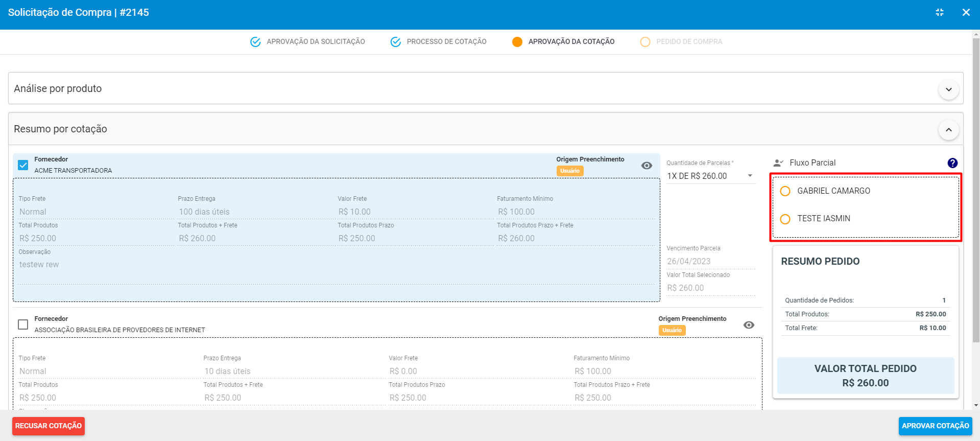Uncheck the ACME TRANSPORTADORA supplier checkbox

point(23,165)
